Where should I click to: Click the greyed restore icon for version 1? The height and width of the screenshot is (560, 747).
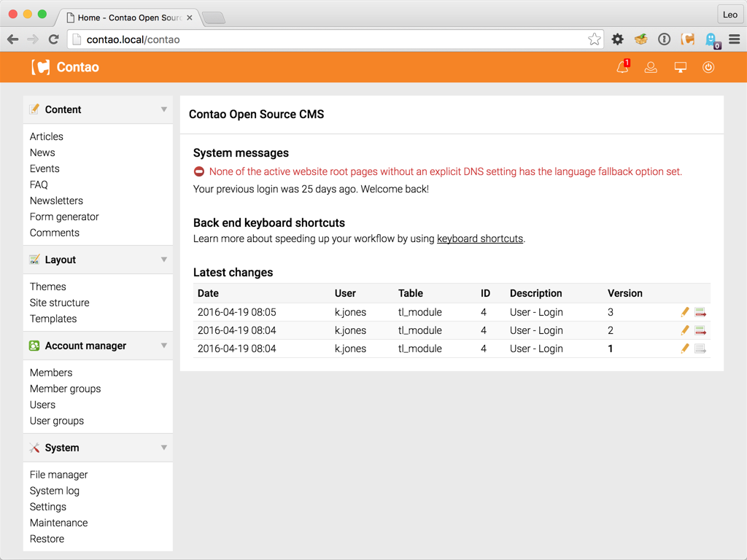pos(700,349)
